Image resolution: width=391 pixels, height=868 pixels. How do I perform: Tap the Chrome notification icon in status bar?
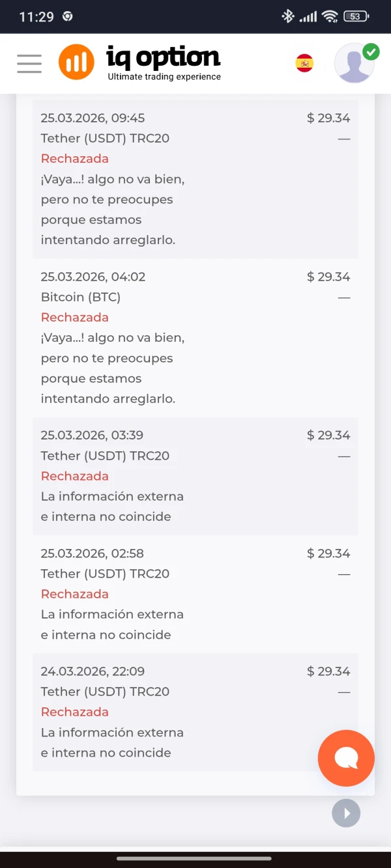coord(69,16)
